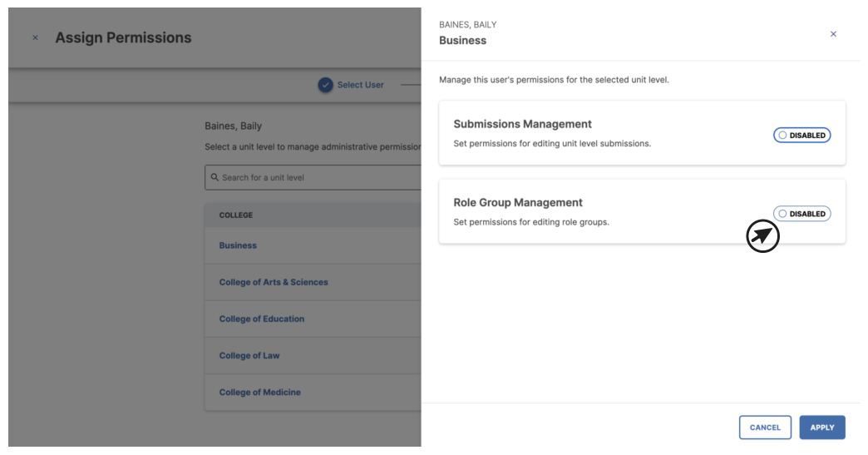Toggle Submissions Management disabled switch

pos(801,135)
